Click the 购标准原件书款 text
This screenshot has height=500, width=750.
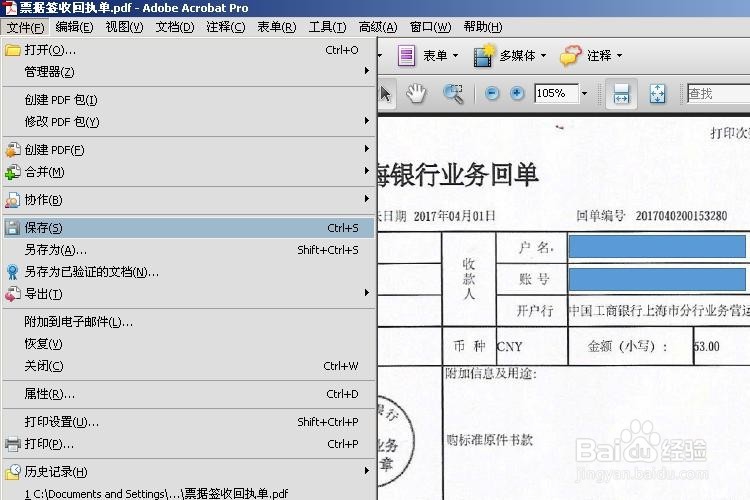tap(490, 440)
